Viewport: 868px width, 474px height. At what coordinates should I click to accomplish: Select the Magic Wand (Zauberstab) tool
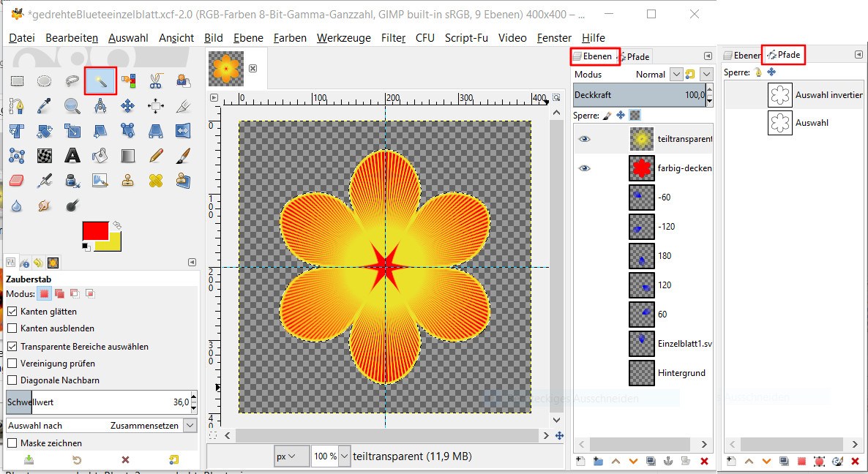(100, 80)
